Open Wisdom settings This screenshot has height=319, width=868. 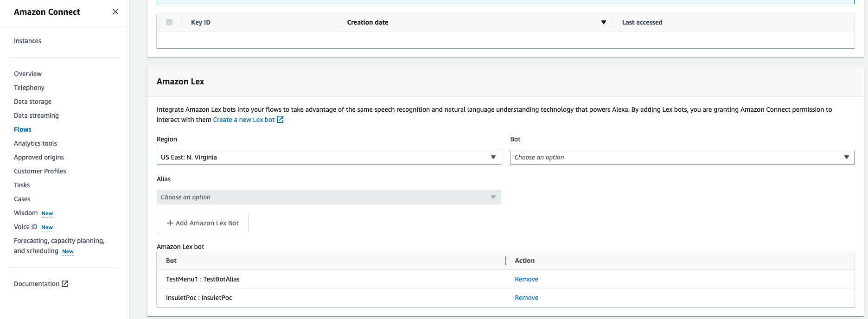pyautogui.click(x=26, y=213)
